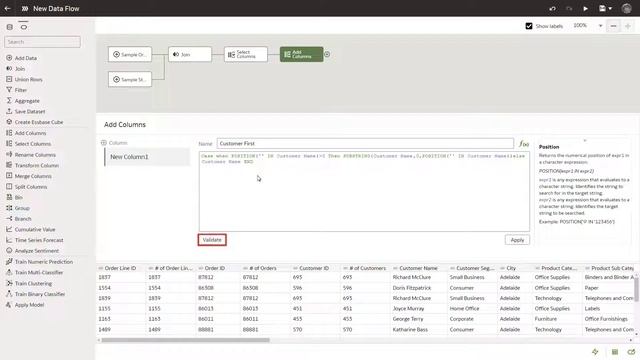Viewport: 640px width, 360px height.
Task: Select the Split Columns step
Action: pos(27,187)
